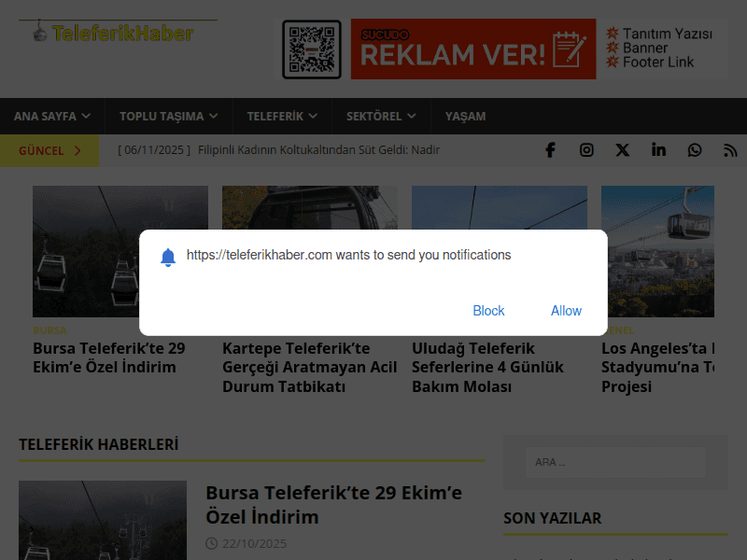Expand the TOPLU TAŞIMA menu chevron
The width and height of the screenshot is (747, 560).
216,116
